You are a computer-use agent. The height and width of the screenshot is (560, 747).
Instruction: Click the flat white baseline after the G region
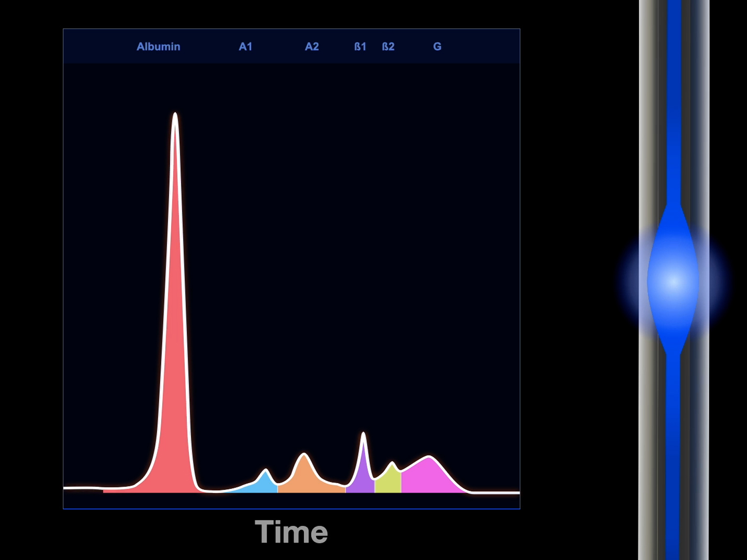pyautogui.click(x=496, y=492)
